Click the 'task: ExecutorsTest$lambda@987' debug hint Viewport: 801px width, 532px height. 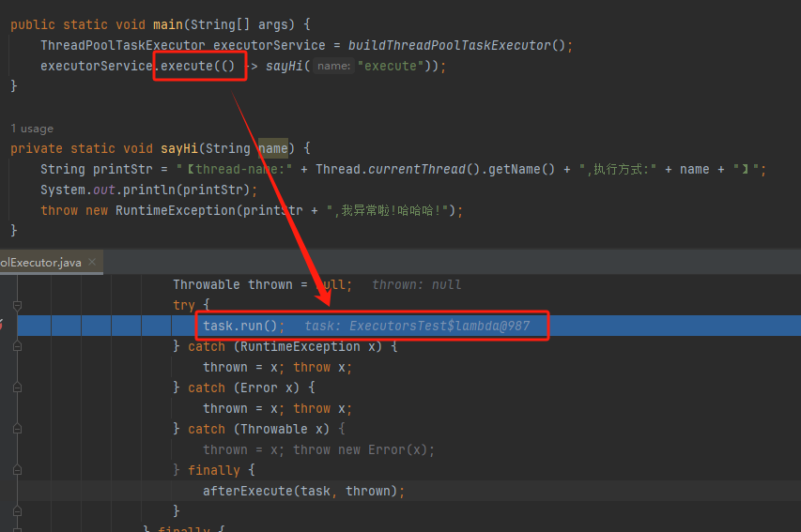click(x=417, y=326)
